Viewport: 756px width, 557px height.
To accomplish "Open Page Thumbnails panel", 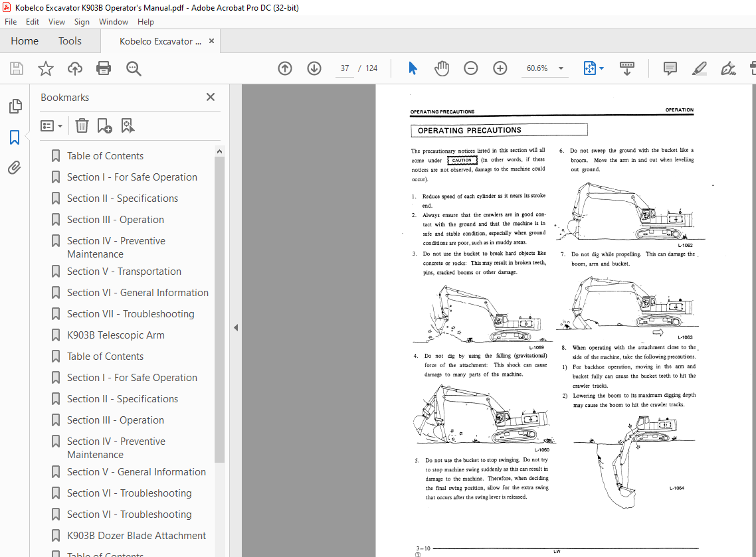I will coord(15,106).
